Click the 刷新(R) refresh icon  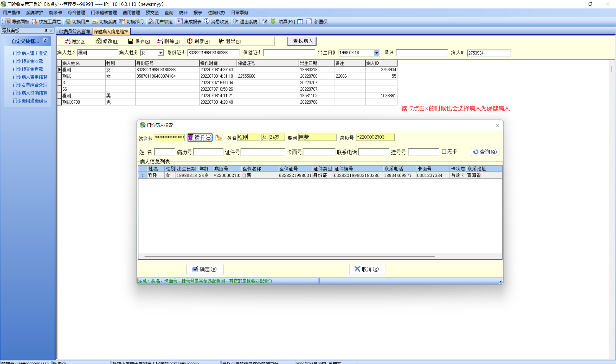[190, 41]
